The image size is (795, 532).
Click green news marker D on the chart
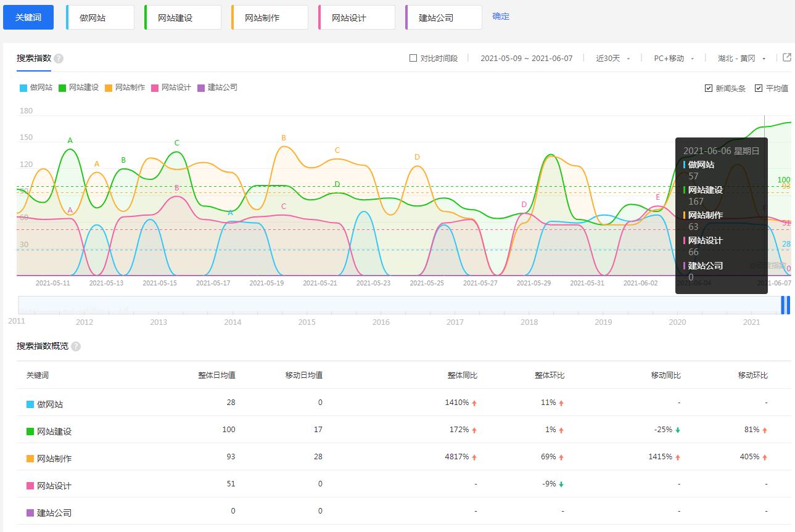(337, 184)
